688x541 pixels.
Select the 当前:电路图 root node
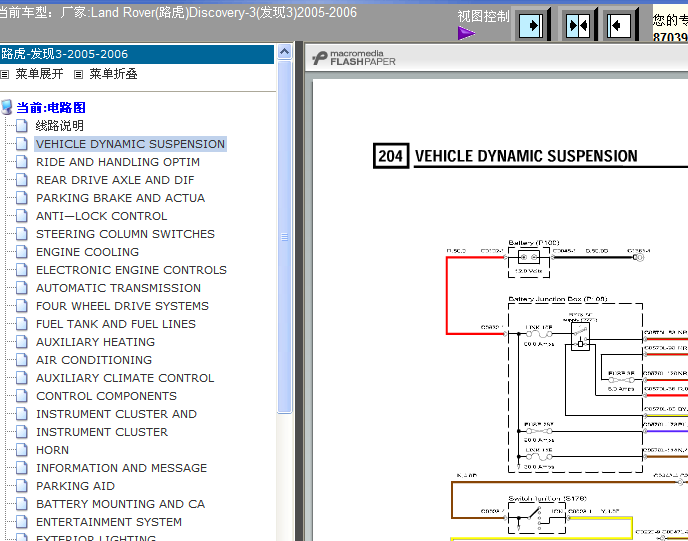point(51,107)
